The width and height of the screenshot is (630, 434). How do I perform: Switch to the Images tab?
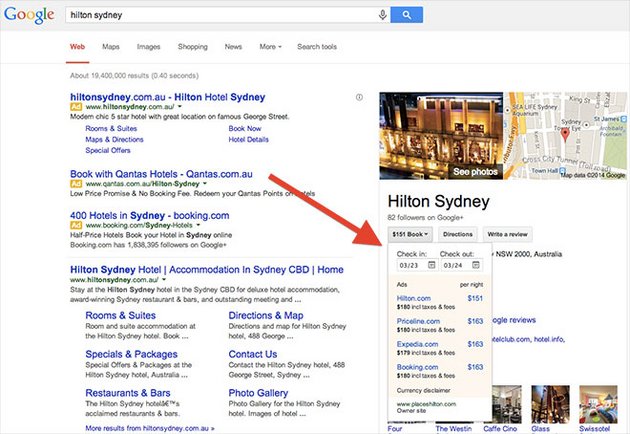(x=148, y=47)
